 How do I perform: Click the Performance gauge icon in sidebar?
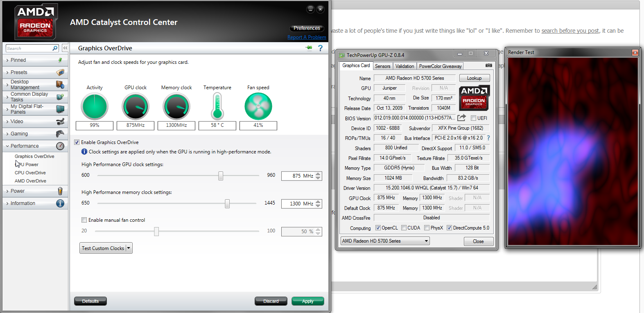coord(60,146)
